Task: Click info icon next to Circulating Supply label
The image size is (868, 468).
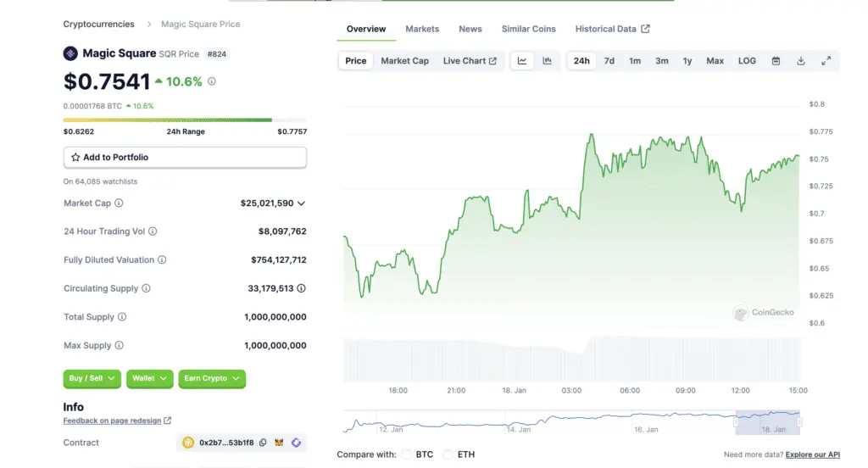Action: [146, 288]
